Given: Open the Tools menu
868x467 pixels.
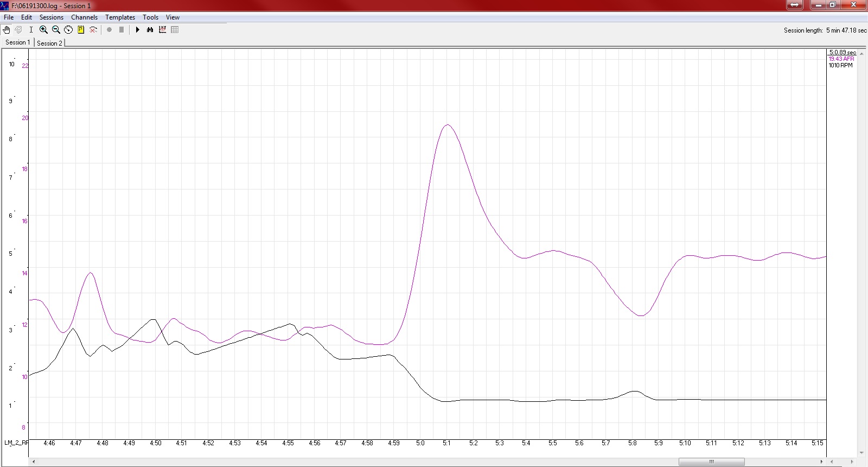Looking at the screenshot, I should pos(150,17).
